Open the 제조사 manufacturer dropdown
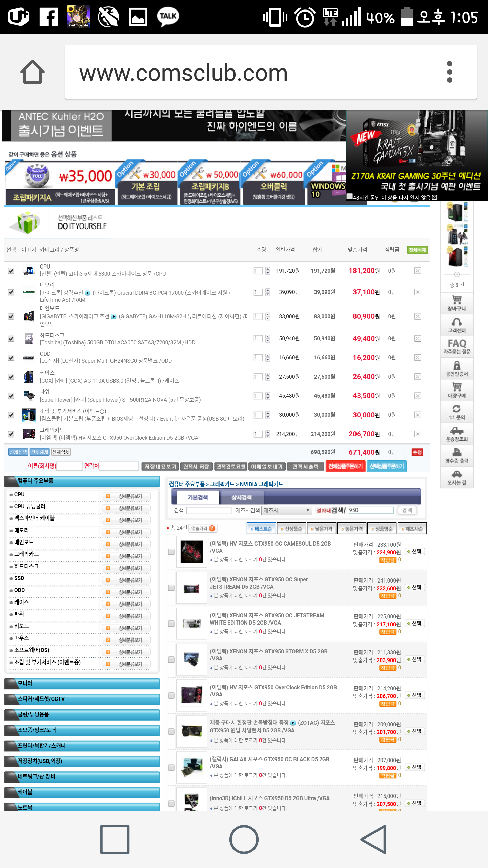This screenshot has width=488, height=868. (x=287, y=510)
